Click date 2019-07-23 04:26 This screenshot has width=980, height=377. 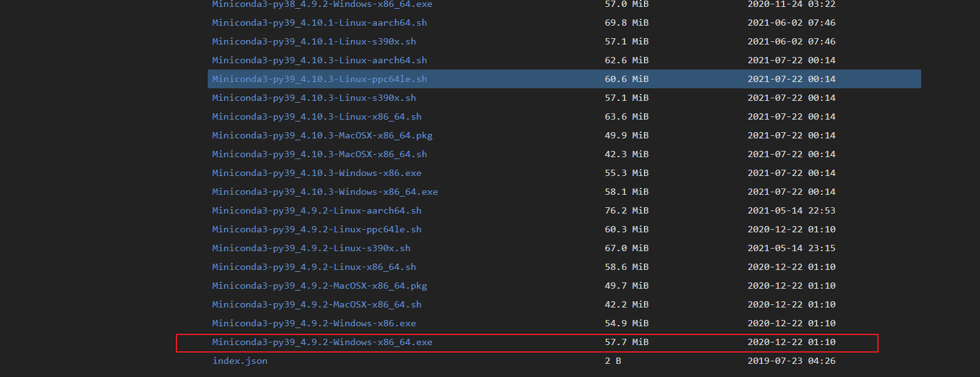(792, 361)
